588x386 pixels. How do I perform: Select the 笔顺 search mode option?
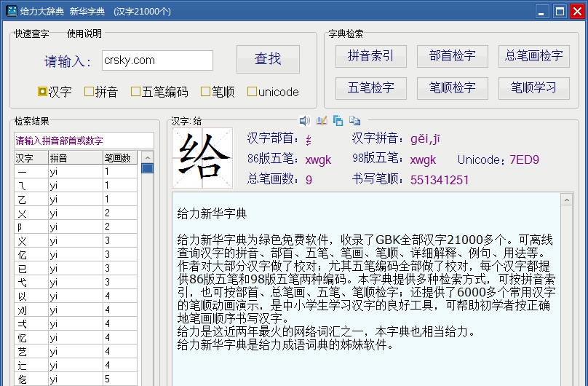coord(206,92)
